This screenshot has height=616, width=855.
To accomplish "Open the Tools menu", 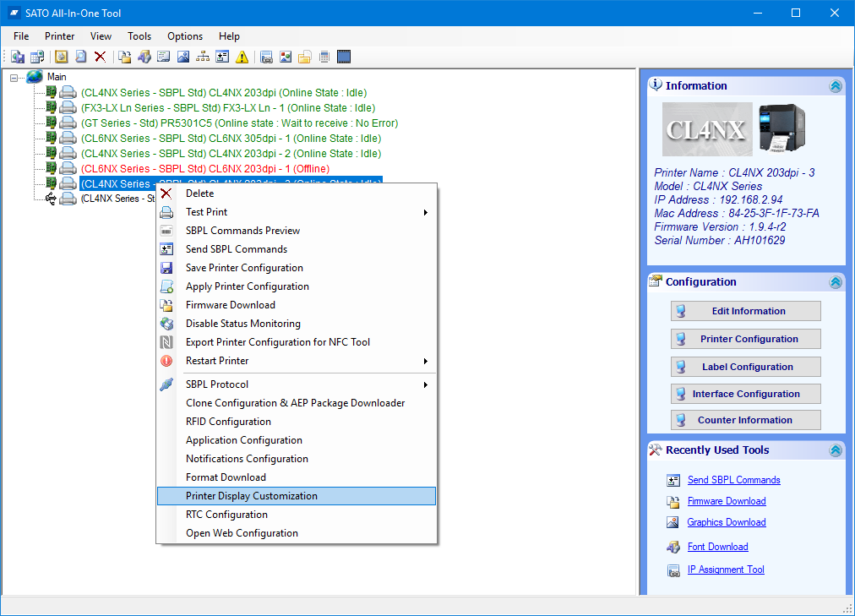I will (x=139, y=36).
